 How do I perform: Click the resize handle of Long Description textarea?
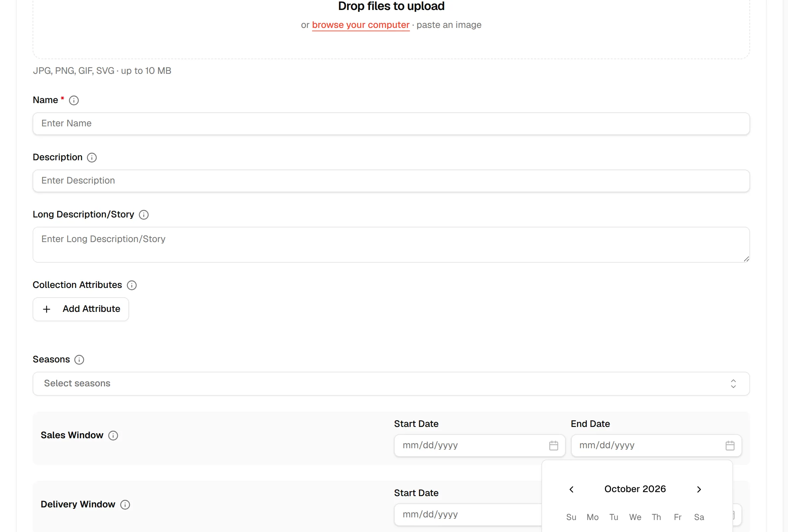(746, 259)
